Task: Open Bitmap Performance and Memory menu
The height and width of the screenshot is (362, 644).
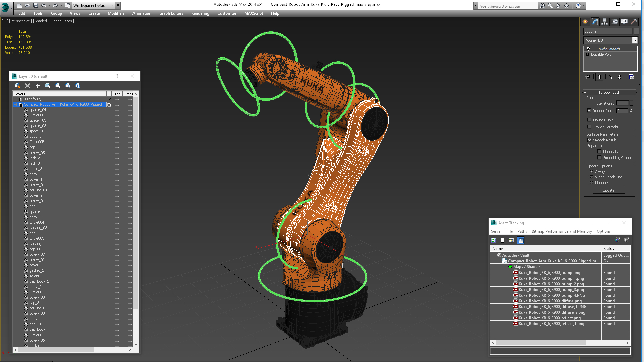Action: tap(561, 231)
